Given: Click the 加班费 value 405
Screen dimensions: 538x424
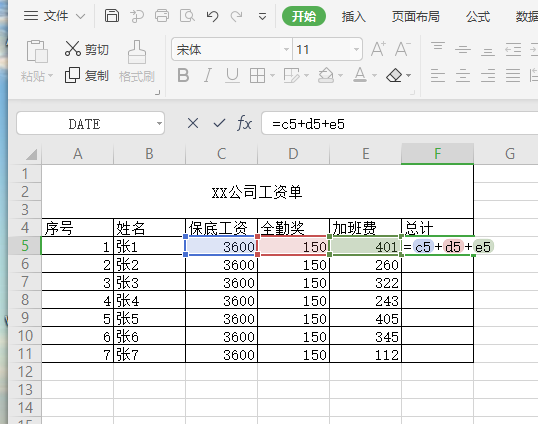Looking at the screenshot, I should (365, 318).
